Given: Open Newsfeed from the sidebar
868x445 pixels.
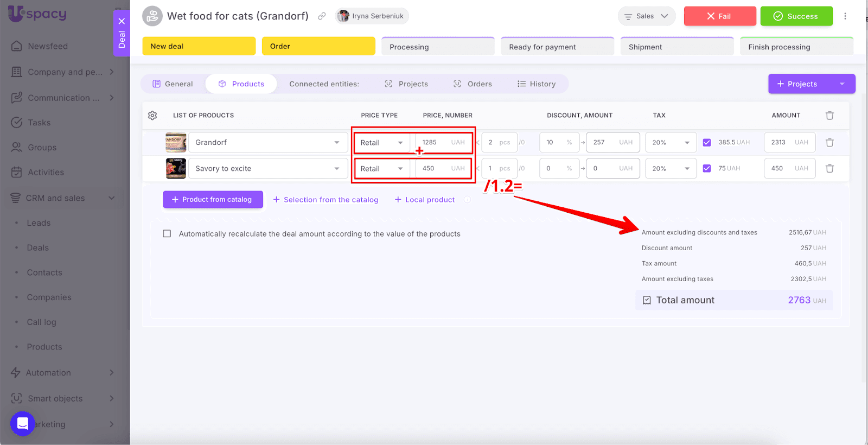Looking at the screenshot, I should pos(48,46).
